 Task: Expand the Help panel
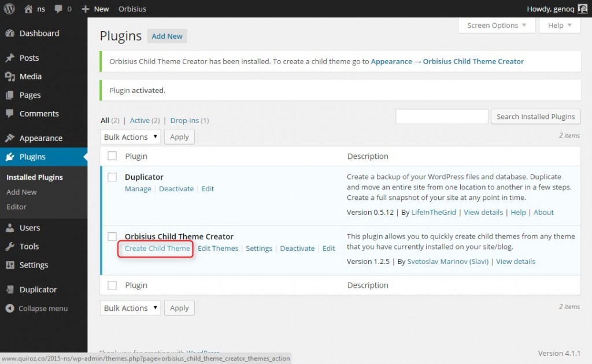[560, 25]
